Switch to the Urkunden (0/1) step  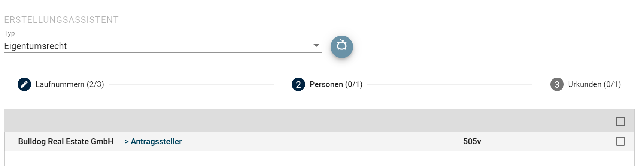pyautogui.click(x=594, y=84)
